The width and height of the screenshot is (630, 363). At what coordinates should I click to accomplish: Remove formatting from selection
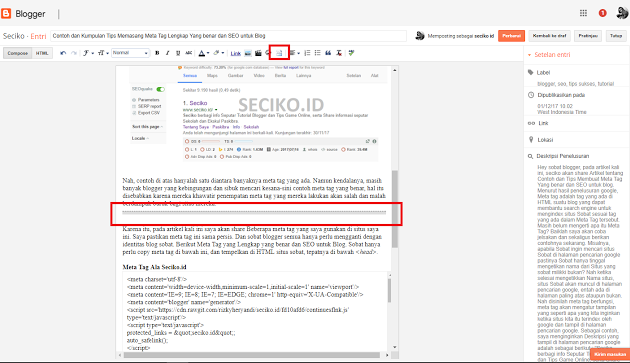[x=339, y=53]
